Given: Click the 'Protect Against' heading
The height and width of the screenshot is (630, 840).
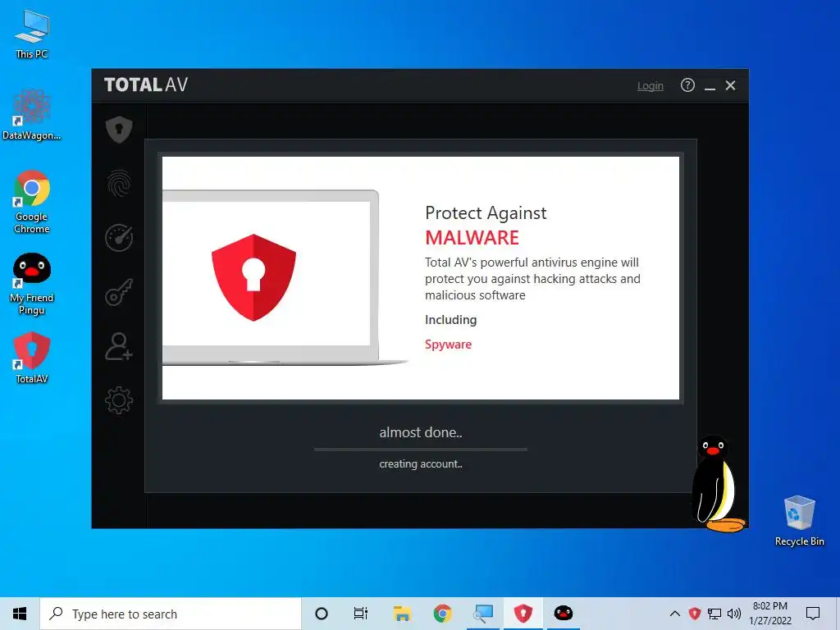Looking at the screenshot, I should pos(486,213).
